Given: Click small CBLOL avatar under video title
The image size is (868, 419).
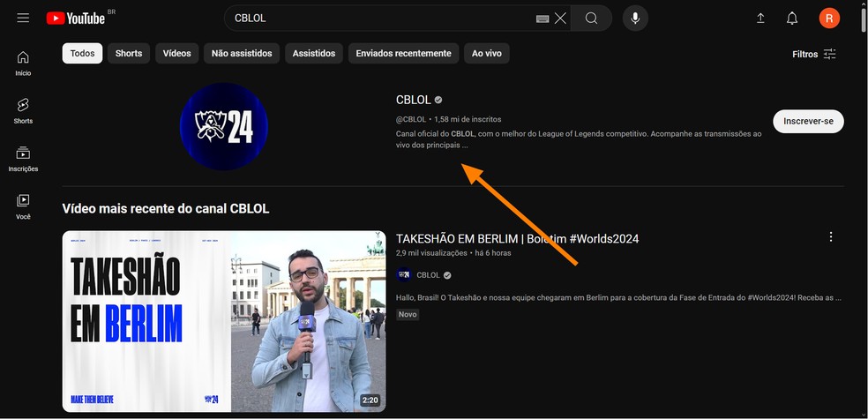Looking at the screenshot, I should coord(404,275).
